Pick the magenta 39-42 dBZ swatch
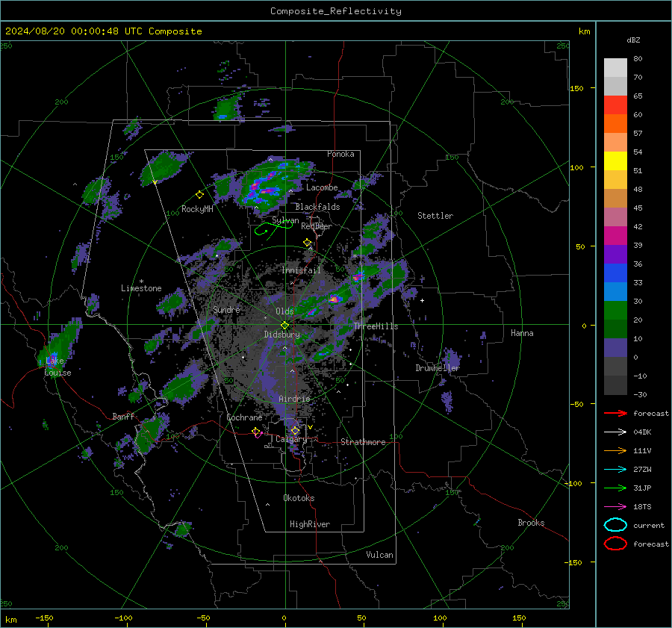Screen dimensions: 672x628 pos(615,236)
